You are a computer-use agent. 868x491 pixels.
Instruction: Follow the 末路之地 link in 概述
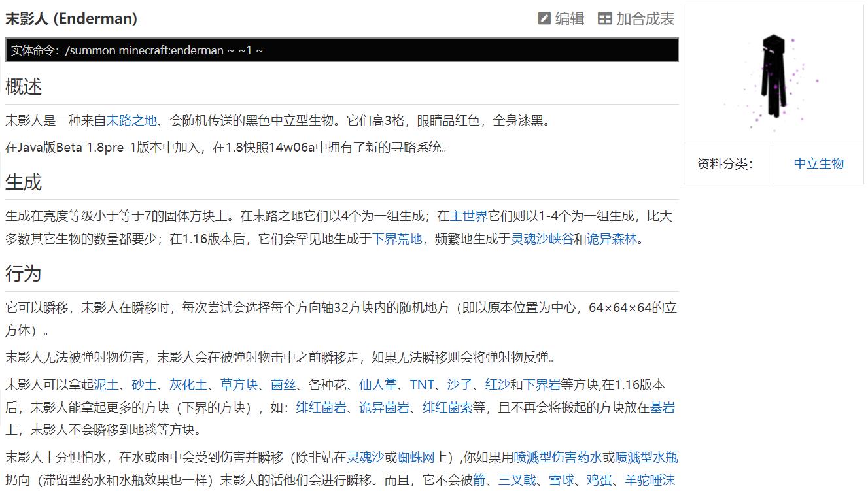131,120
